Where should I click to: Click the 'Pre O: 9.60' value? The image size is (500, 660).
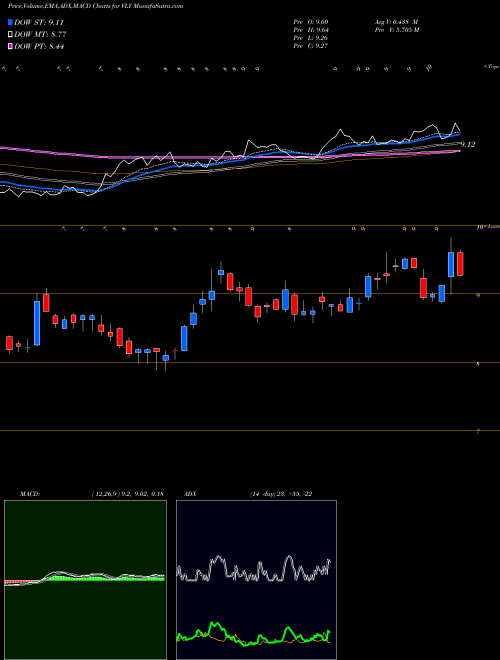tap(311, 22)
